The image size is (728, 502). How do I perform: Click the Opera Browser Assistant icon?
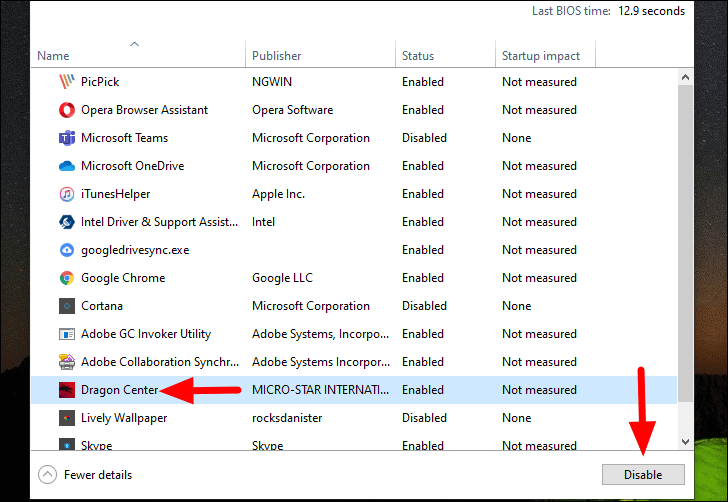pyautogui.click(x=66, y=110)
